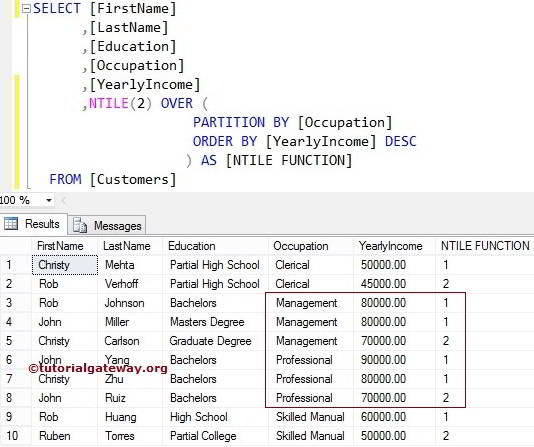Viewport: 534px width, 447px height.
Task: Click the Verhoff last name cell
Action: tap(130, 284)
